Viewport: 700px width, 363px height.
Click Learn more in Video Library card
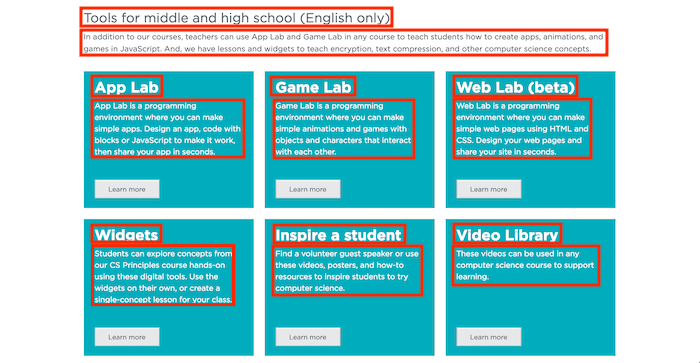tap(488, 337)
